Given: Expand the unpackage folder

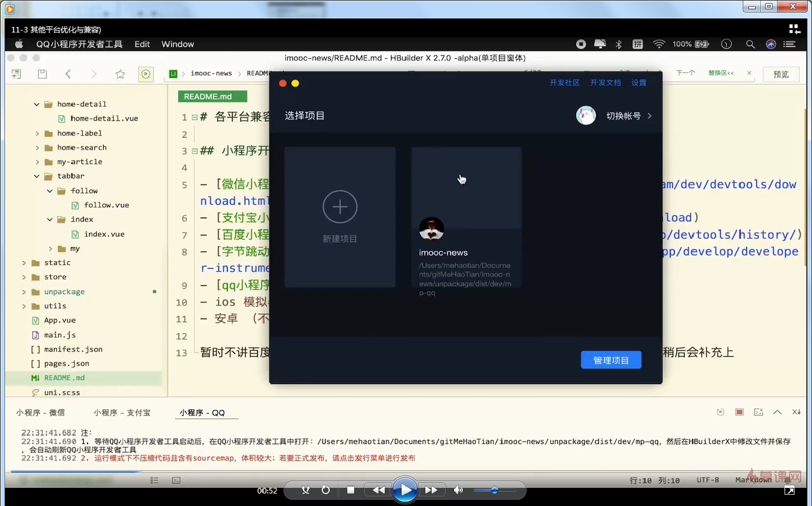Looking at the screenshot, I should point(24,292).
